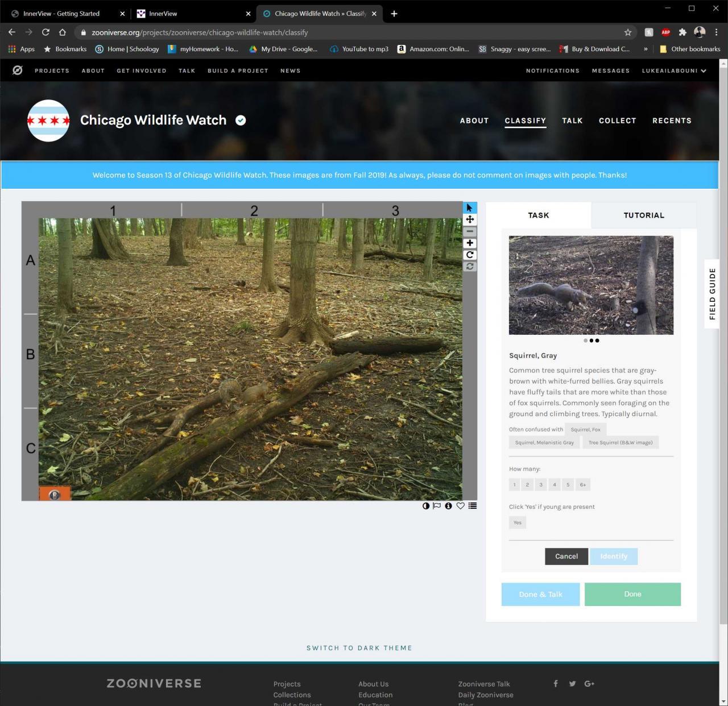Open the Classify page

(x=526, y=121)
